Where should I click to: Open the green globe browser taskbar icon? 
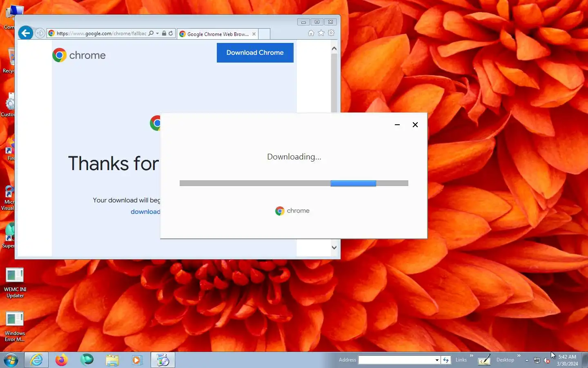pyautogui.click(x=87, y=360)
